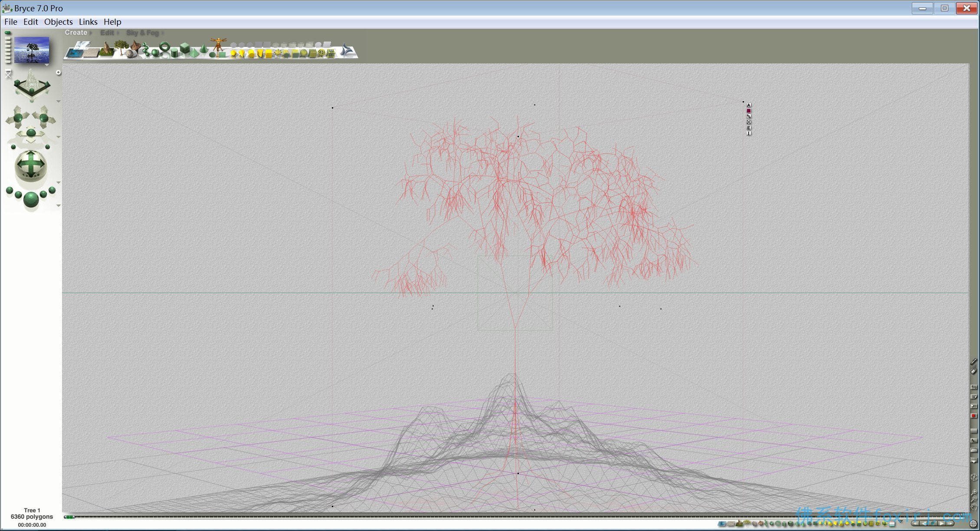Click the camera trackball control sphere
The height and width of the screenshot is (531, 980).
(x=31, y=165)
